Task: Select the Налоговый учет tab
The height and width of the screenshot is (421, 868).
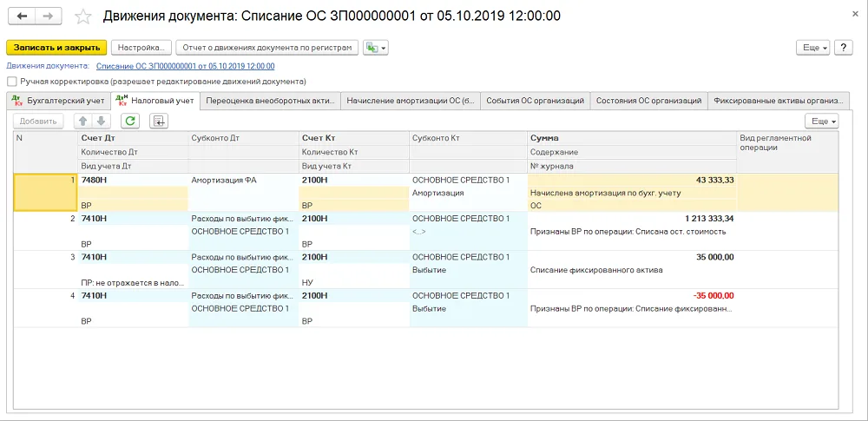Action: pyautogui.click(x=155, y=101)
